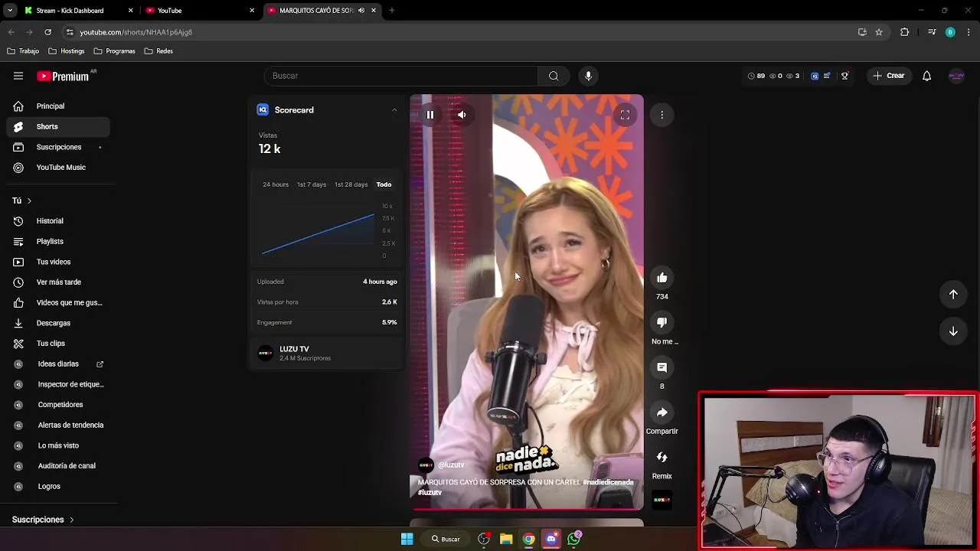
Task: Open Principal in the sidebar
Action: (58, 106)
